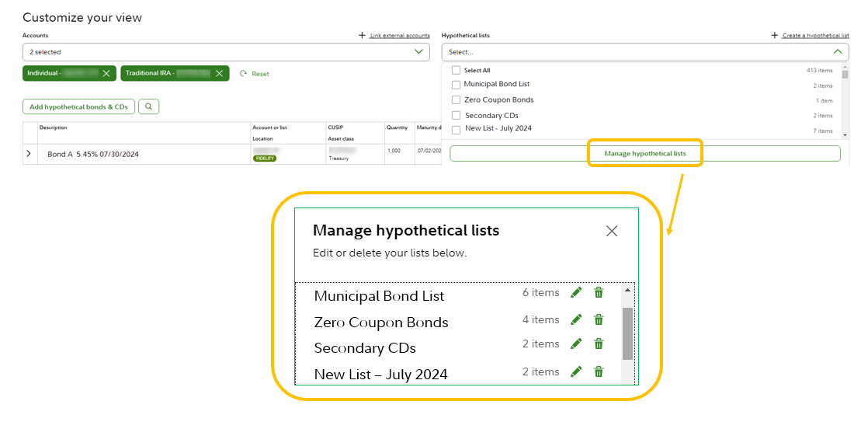Screen dimensions: 868x422
Task: Remove the Traditional IRA account tag
Action: [220, 74]
